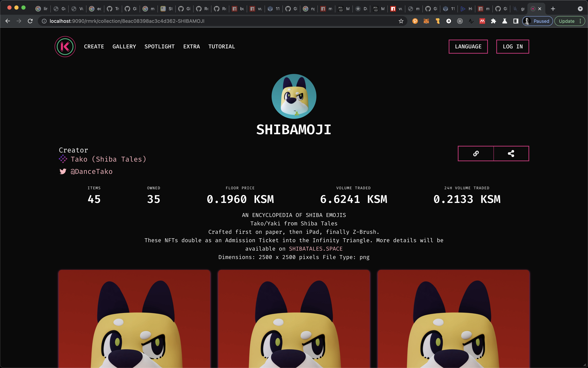Image resolution: width=588 pixels, height=368 pixels.
Task: Open the MetaMask fox extension
Action: pyautogui.click(x=426, y=21)
